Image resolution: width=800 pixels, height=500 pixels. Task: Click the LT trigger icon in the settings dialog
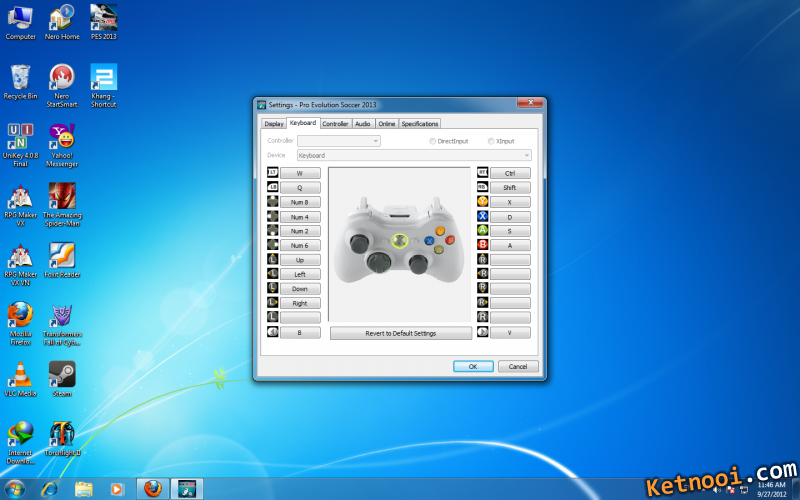tap(272, 172)
